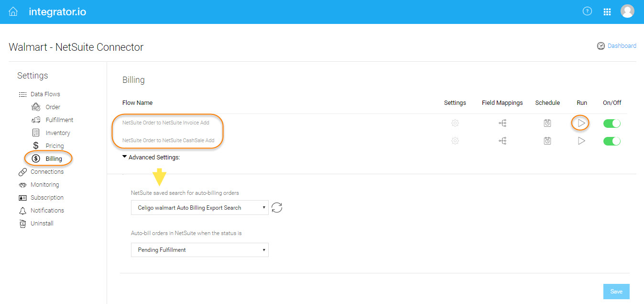The image size is (644, 304).
Task: Open Data Flows section
Action: click(x=45, y=94)
